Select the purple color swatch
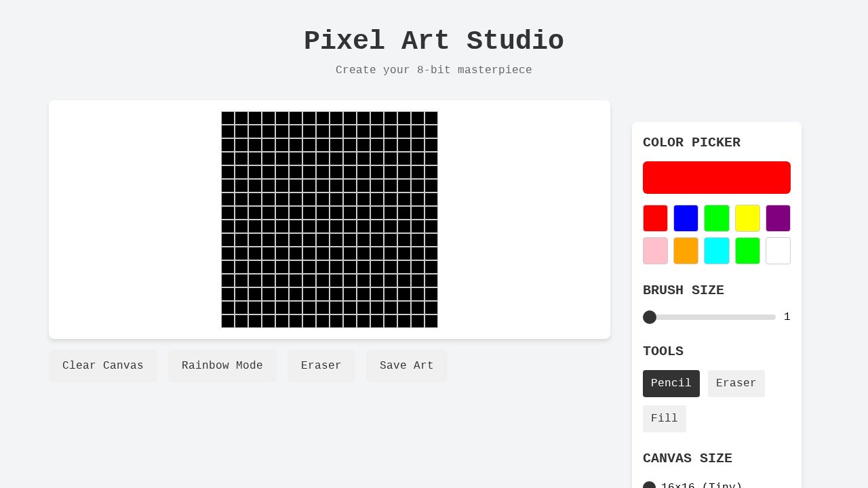 click(x=778, y=218)
